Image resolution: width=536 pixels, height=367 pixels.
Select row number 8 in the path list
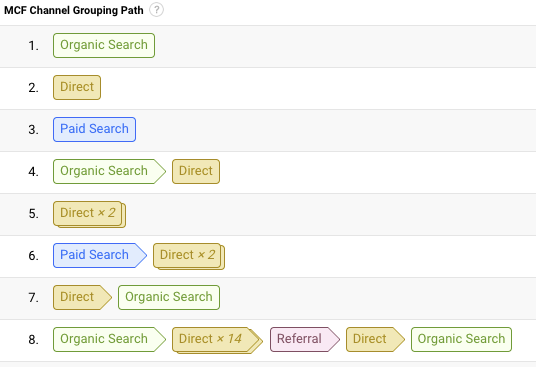34,340
